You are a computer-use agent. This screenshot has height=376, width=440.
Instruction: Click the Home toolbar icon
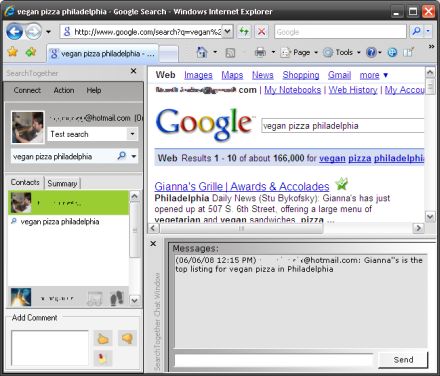202,52
